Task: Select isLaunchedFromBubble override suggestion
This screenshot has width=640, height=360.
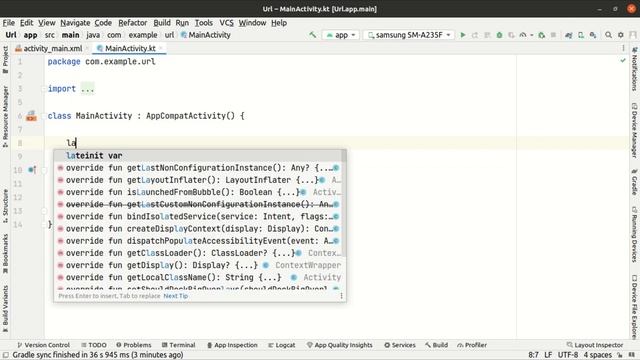Action: [x=198, y=192]
